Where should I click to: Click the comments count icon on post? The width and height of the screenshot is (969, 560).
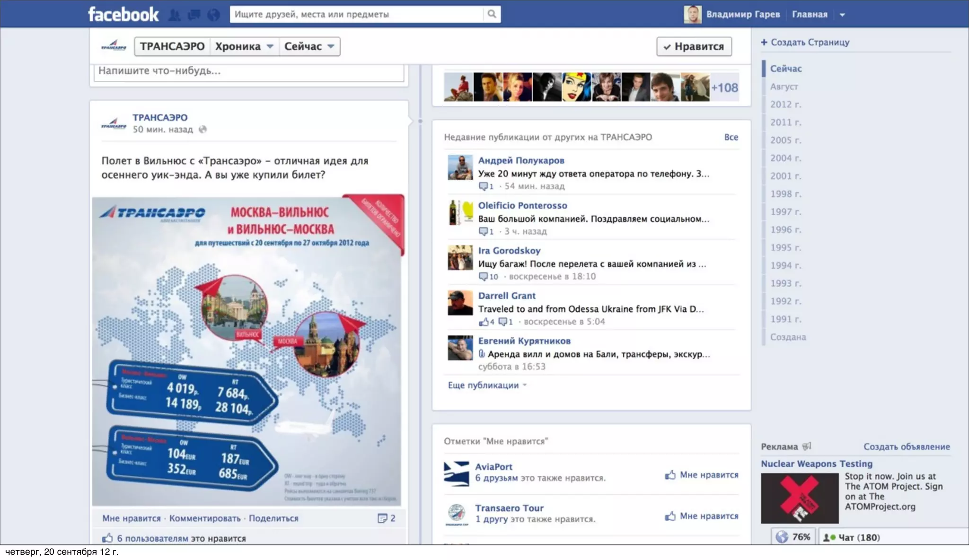[x=382, y=518]
